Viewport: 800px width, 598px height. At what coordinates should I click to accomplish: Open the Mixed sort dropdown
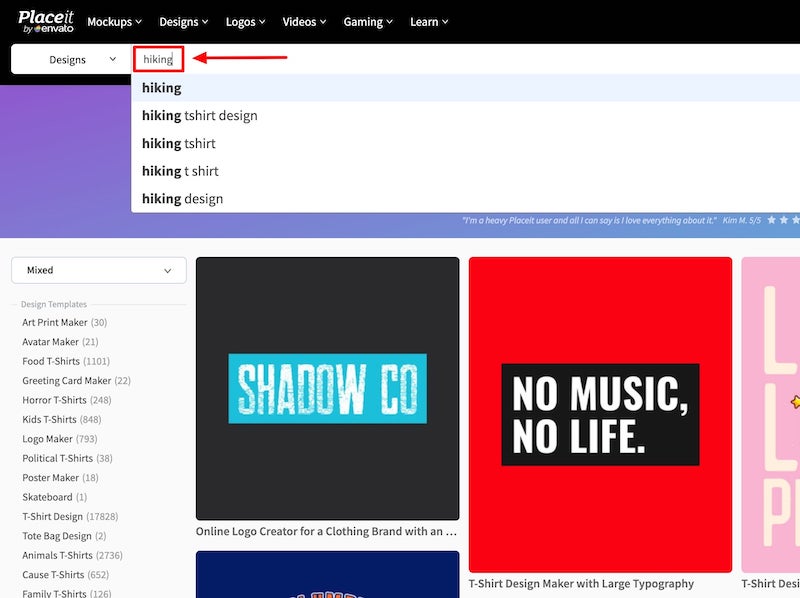coord(98,270)
